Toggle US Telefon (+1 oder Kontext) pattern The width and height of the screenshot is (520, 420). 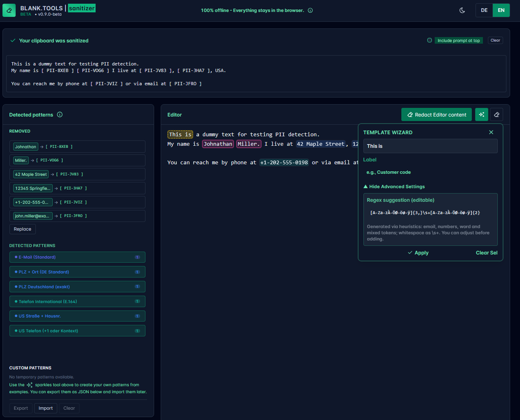pos(77,331)
